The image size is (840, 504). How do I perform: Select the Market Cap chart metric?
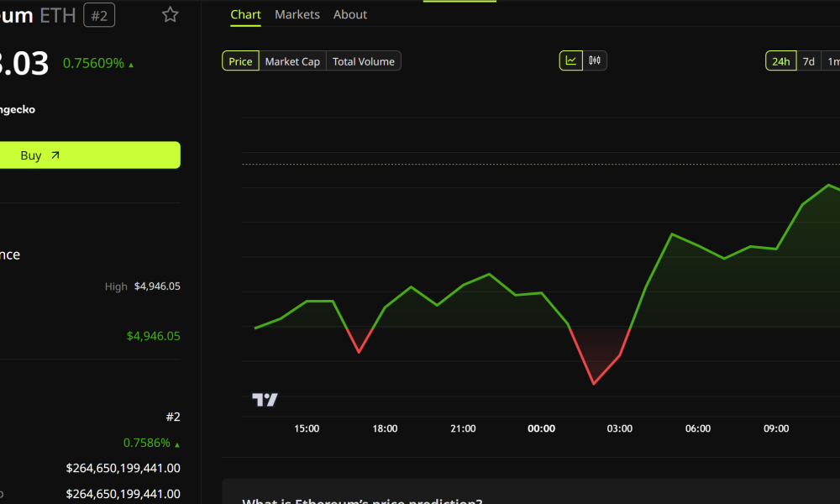(292, 61)
